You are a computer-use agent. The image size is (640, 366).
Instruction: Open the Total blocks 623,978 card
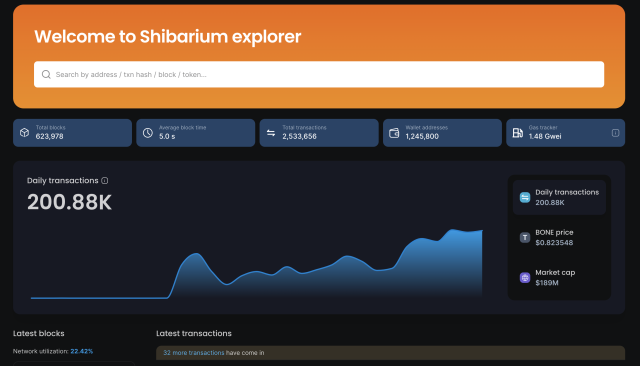[72, 133]
